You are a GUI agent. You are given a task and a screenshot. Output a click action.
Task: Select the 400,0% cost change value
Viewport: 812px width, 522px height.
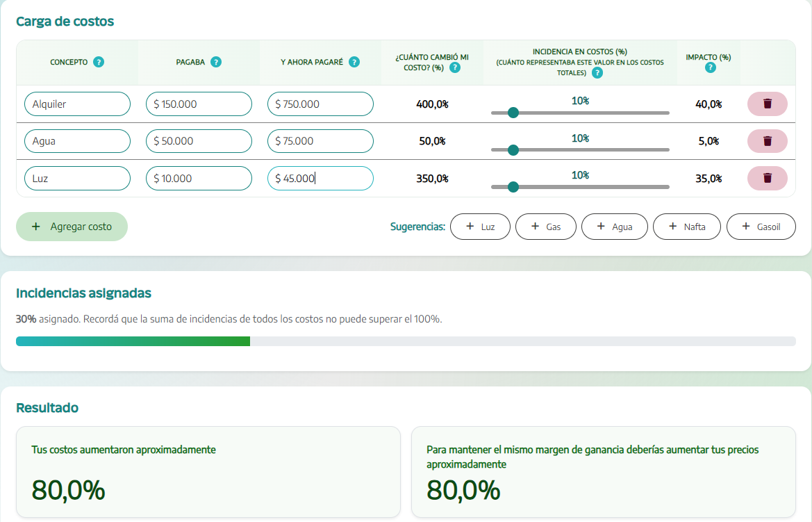coord(432,104)
